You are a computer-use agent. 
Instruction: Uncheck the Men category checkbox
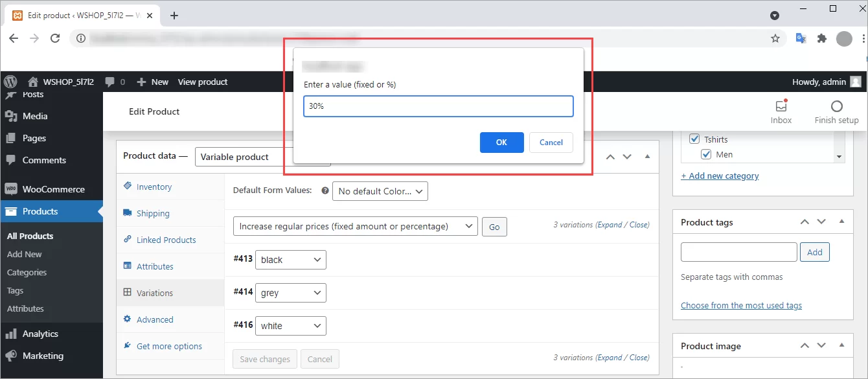[x=706, y=154]
